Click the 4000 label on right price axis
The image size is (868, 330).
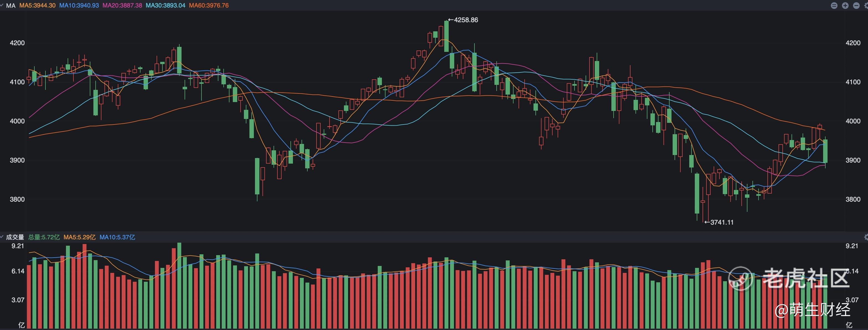(853, 121)
